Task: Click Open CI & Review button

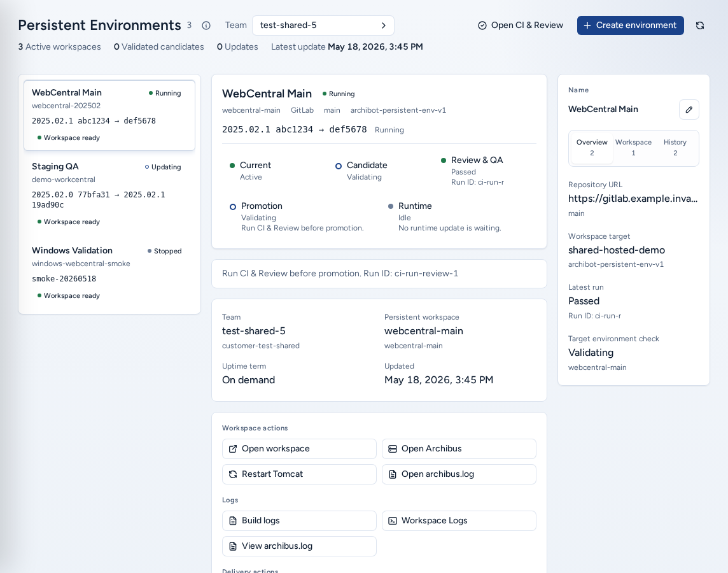Action: 521,25
